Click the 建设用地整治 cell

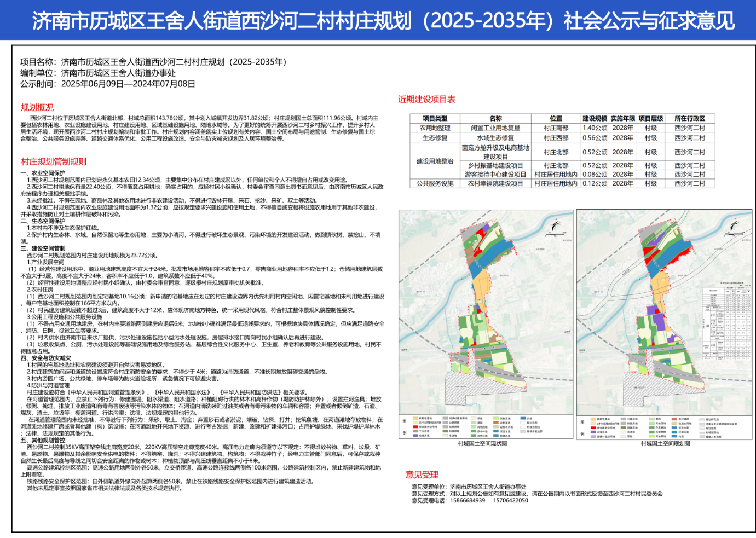(x=435, y=161)
